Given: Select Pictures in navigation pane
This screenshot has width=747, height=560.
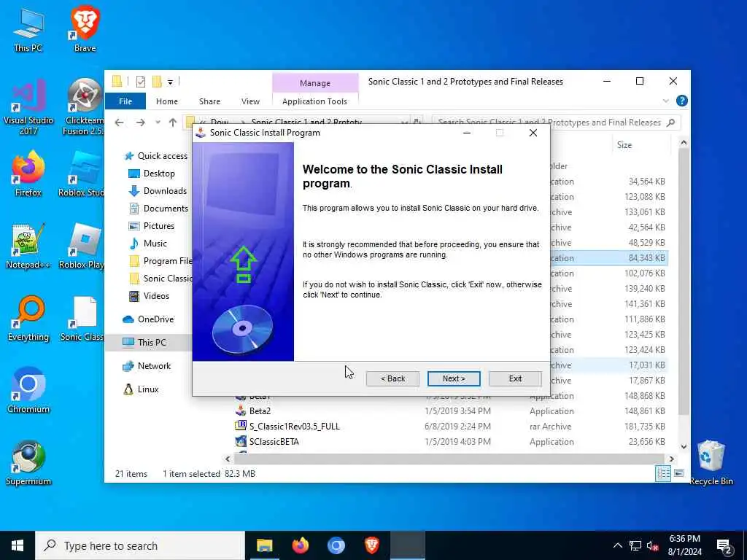Looking at the screenshot, I should [152, 226].
